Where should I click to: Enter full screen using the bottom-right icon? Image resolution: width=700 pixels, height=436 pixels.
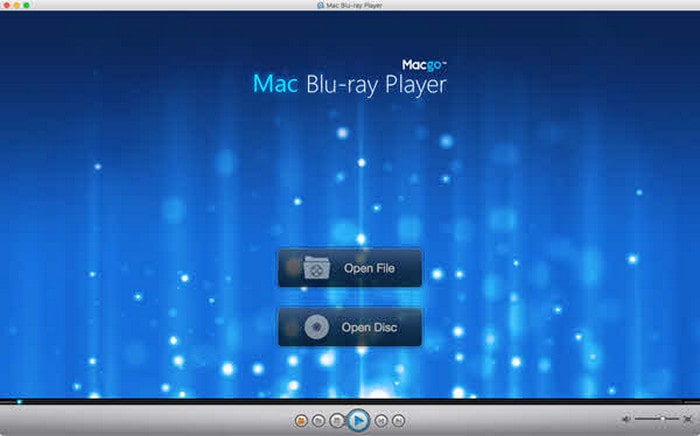tap(687, 419)
